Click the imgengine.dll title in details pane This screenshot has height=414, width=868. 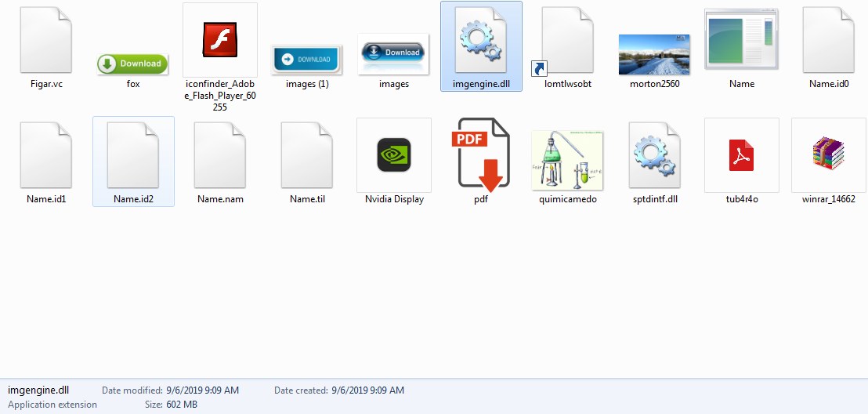[x=38, y=390]
